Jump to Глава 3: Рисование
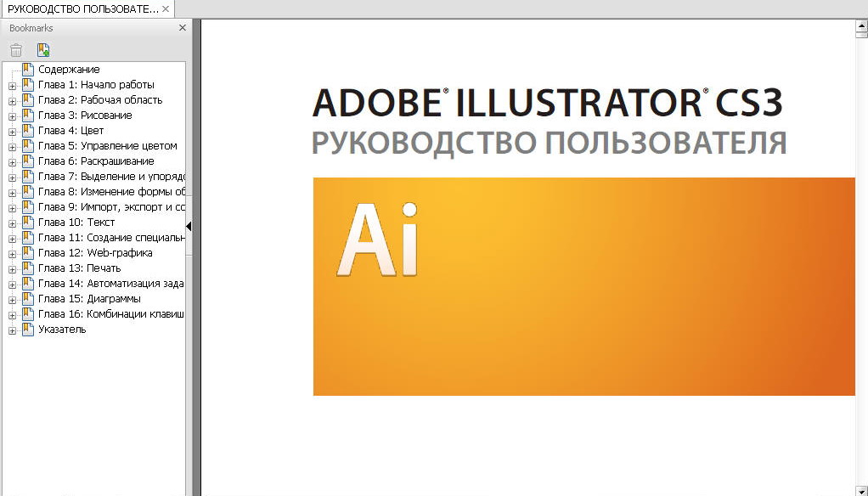The width and height of the screenshot is (868, 496). pyautogui.click(x=85, y=116)
